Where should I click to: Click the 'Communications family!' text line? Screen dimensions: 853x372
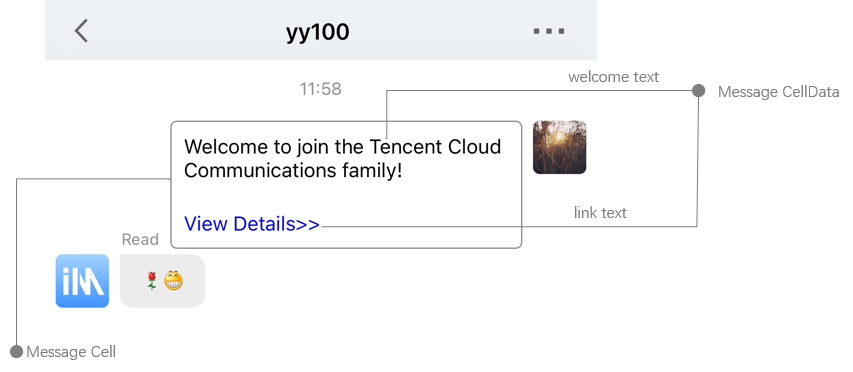[293, 171]
